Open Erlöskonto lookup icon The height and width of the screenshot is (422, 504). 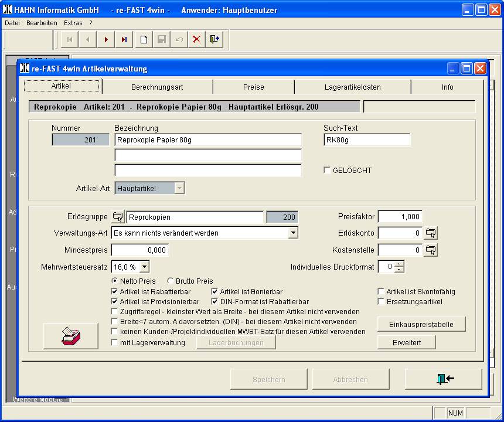click(430, 233)
